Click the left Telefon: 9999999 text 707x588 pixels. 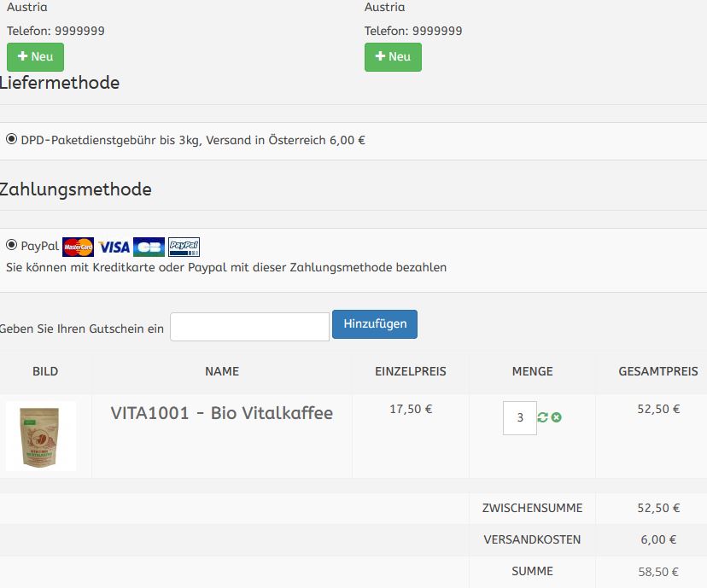coord(56,31)
